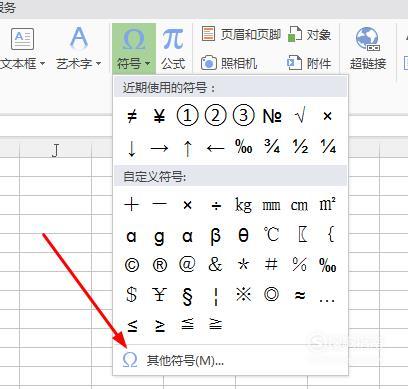Insert the circled ③ symbol

[x=243, y=115]
